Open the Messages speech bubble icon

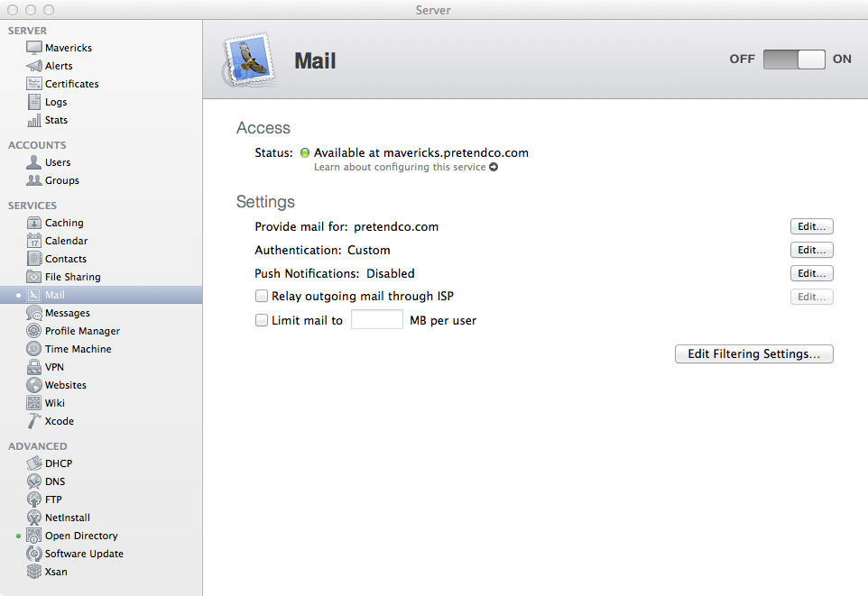[x=33, y=313]
